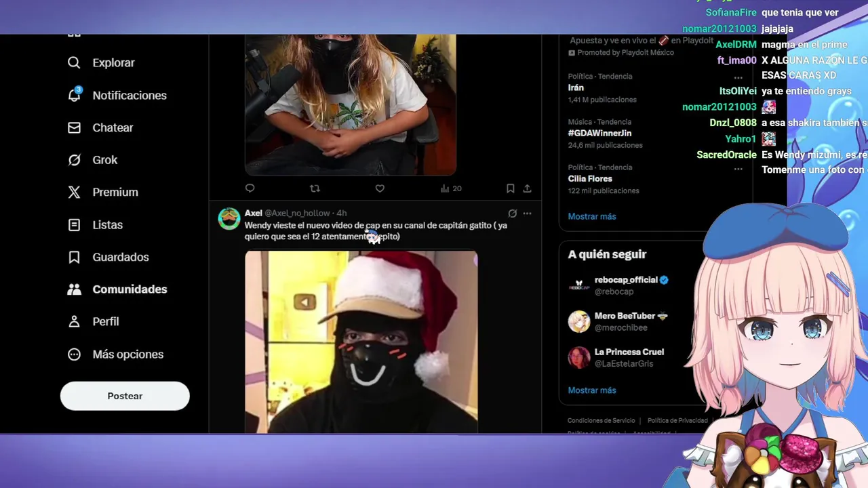Image resolution: width=868 pixels, height=488 pixels.
Task: Open the Listas icon
Action: [x=74, y=225]
